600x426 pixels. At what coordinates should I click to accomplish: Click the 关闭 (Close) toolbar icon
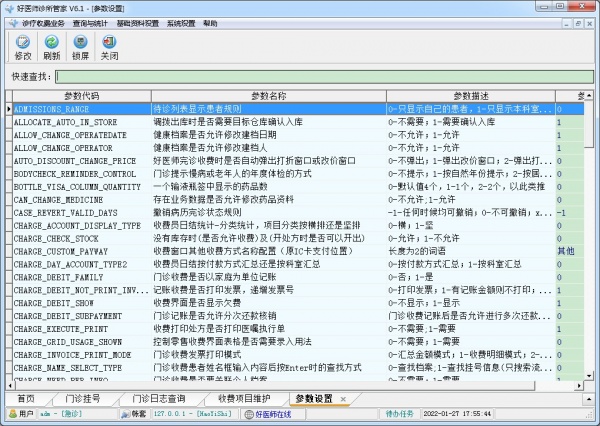coord(109,47)
